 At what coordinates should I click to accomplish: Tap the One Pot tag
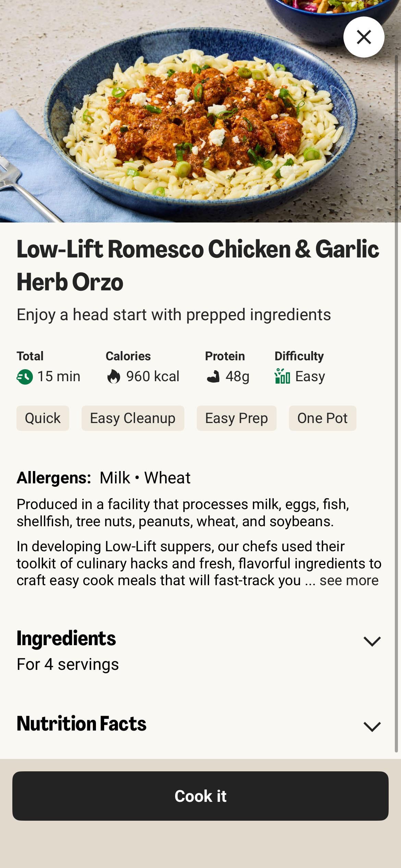323,418
